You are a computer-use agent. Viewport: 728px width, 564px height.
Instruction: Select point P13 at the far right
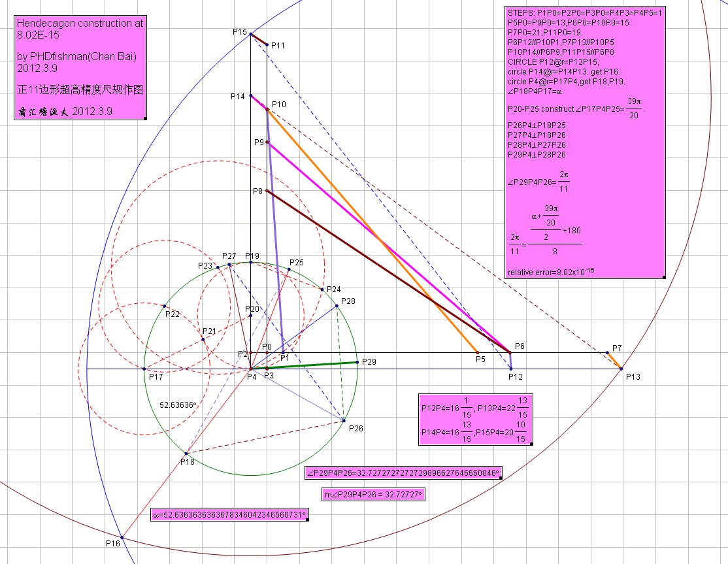point(620,367)
